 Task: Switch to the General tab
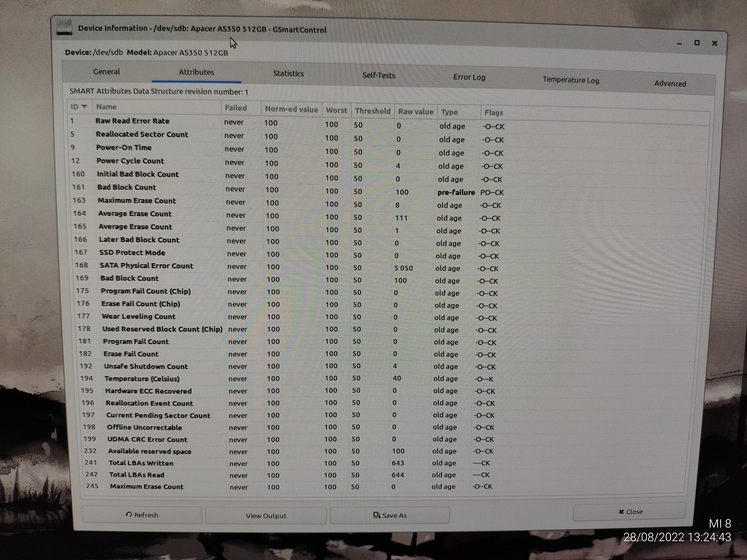(x=106, y=72)
